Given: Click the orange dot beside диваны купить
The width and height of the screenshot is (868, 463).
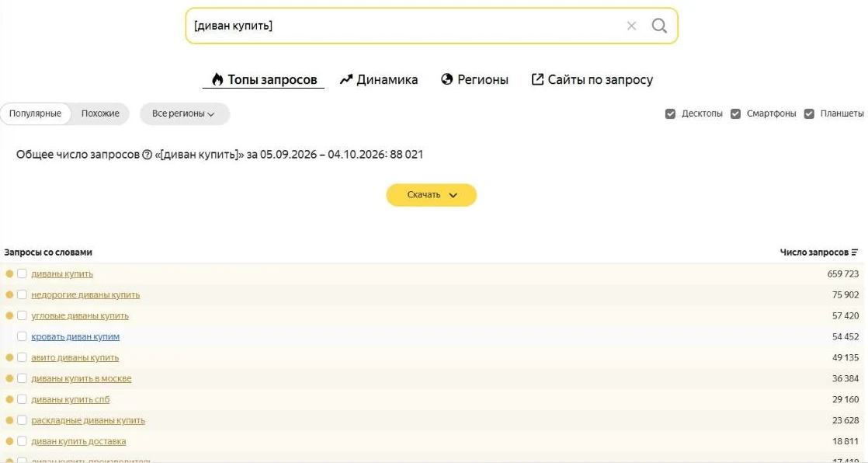Looking at the screenshot, I should tap(9, 273).
